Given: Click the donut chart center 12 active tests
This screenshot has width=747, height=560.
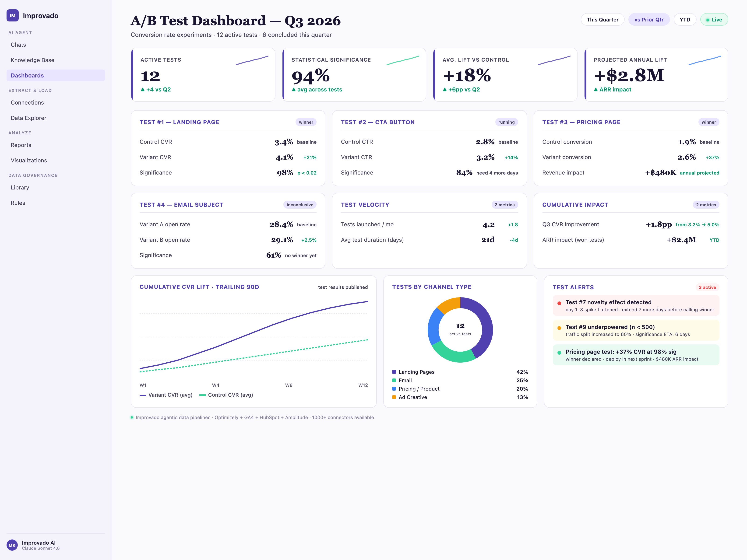Looking at the screenshot, I should click(460, 329).
